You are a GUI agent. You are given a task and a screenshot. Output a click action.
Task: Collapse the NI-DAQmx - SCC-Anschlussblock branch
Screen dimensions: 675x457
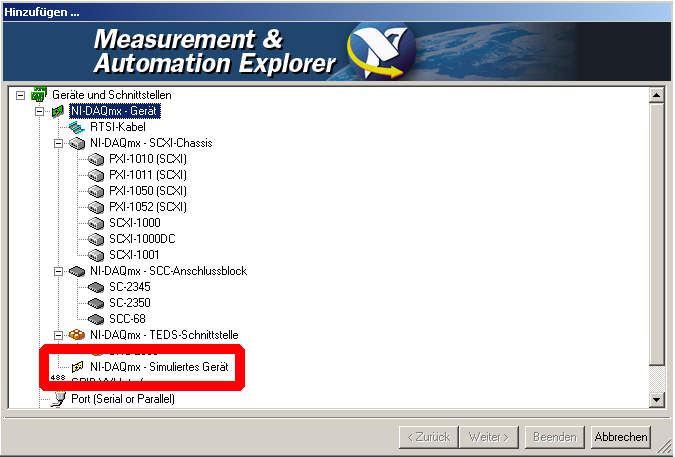(58, 272)
